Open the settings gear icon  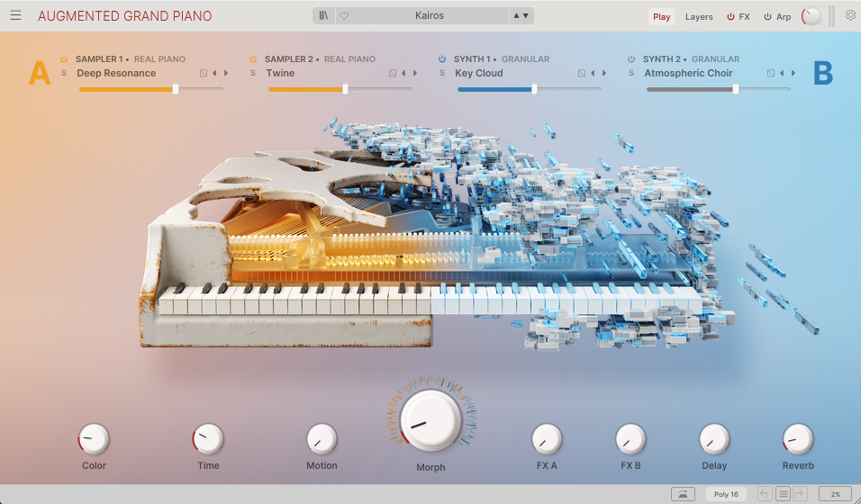click(x=850, y=15)
